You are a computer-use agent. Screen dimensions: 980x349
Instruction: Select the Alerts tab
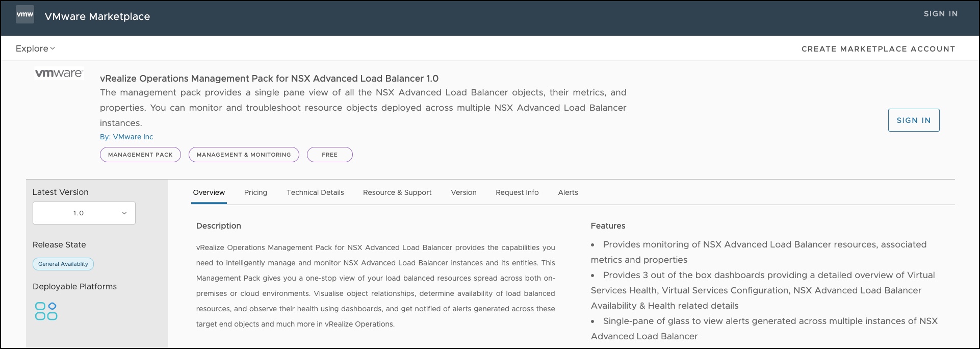tap(568, 192)
